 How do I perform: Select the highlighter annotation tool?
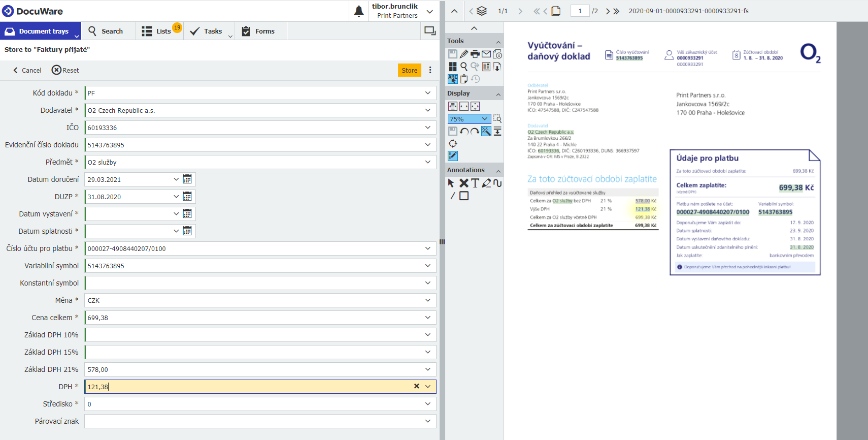tap(486, 183)
